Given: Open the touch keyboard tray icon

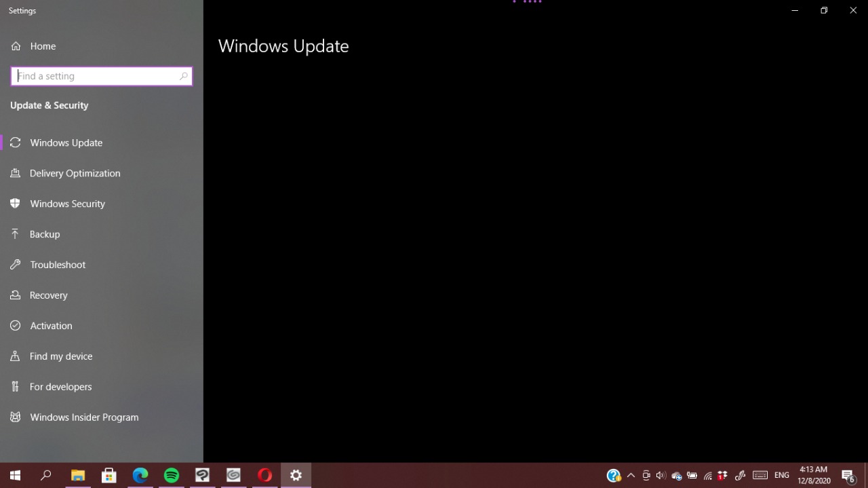Looking at the screenshot, I should point(760,475).
